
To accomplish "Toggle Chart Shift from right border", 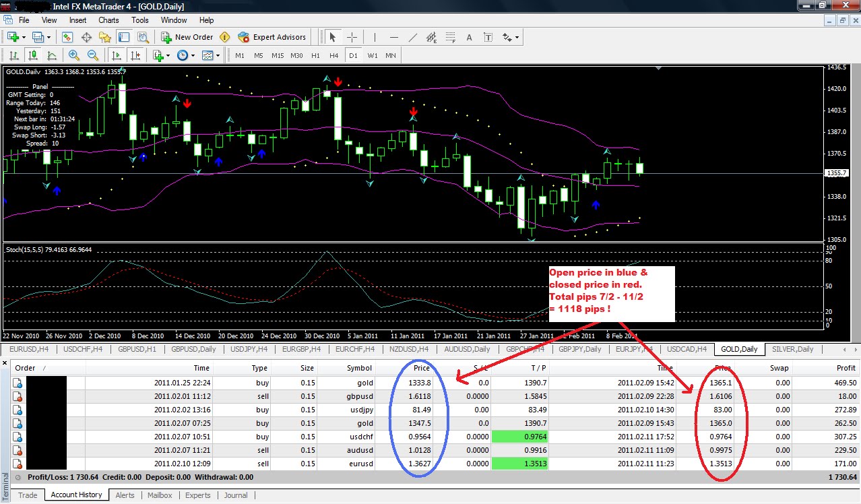I will (135, 55).
